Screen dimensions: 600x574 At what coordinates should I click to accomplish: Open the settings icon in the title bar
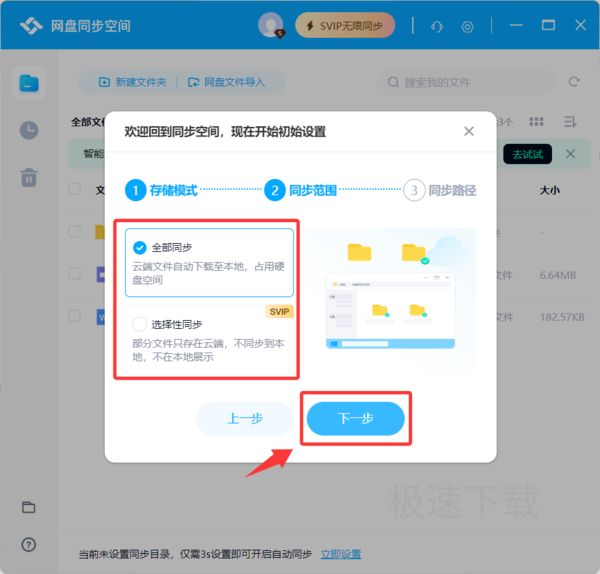[467, 27]
